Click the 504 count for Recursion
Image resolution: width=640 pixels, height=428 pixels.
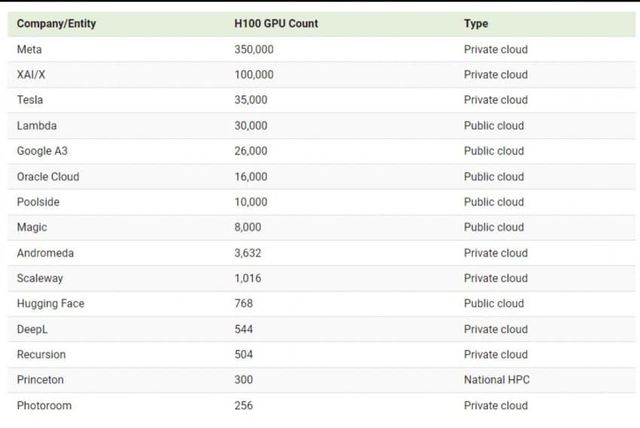243,354
